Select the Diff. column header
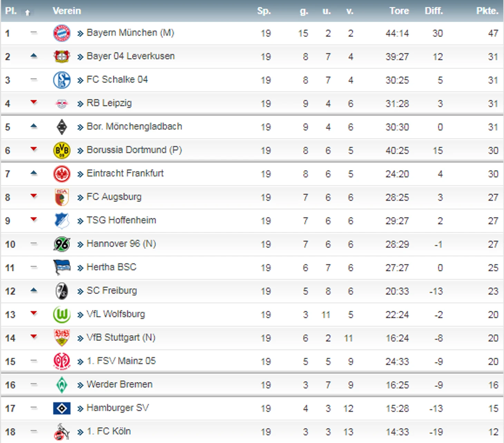 (434, 11)
